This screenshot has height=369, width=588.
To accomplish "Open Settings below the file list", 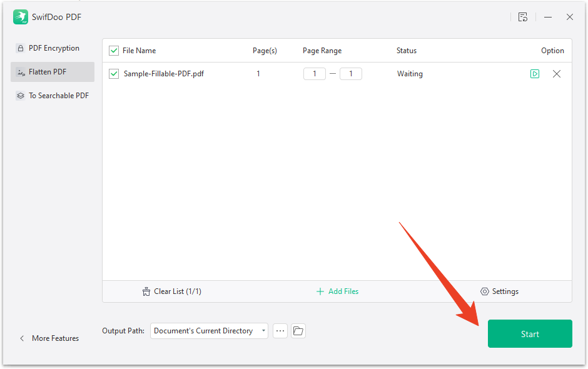I will pos(500,291).
